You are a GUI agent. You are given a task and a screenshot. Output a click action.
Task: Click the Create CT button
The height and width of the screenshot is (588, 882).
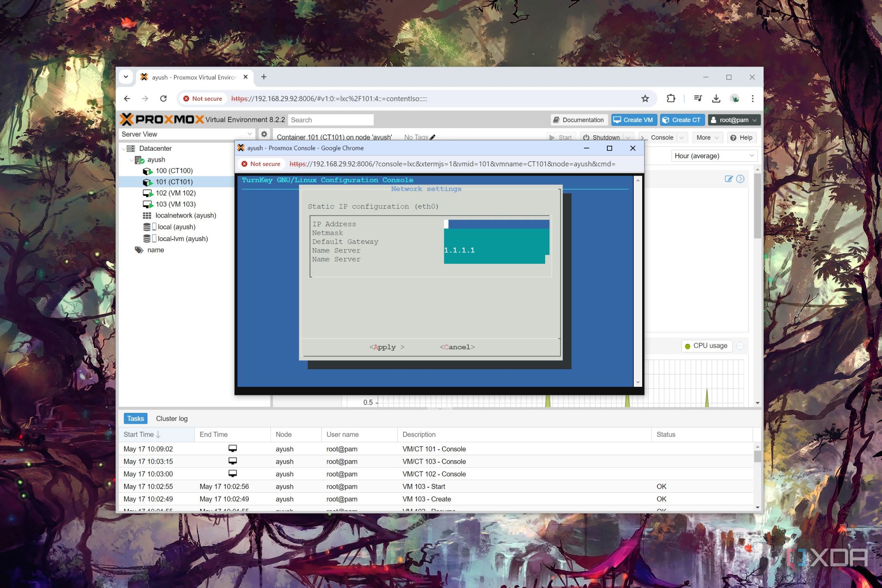point(682,120)
